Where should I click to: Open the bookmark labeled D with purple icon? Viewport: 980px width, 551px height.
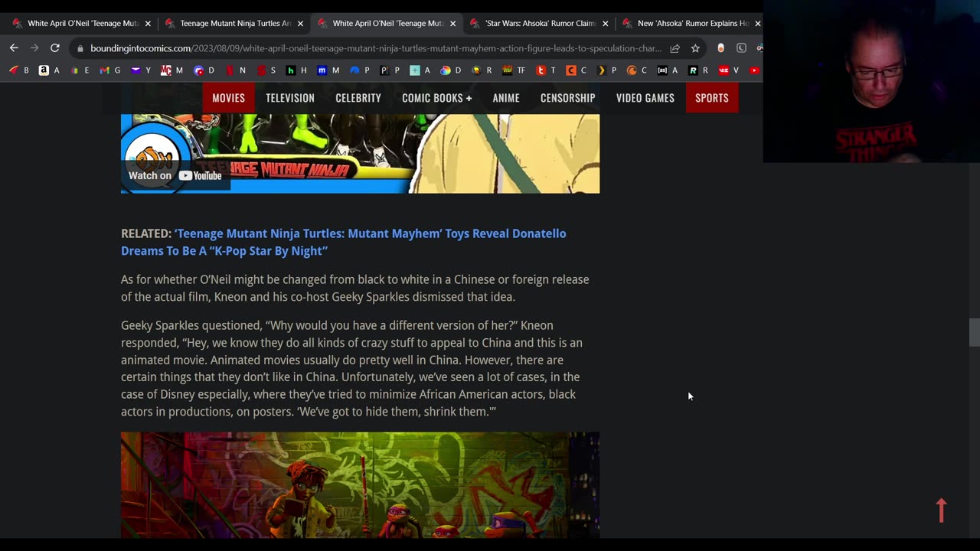pyautogui.click(x=204, y=70)
